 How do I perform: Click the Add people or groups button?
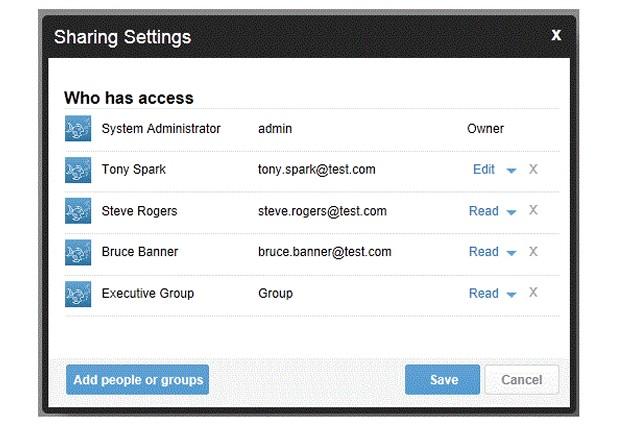(x=137, y=380)
